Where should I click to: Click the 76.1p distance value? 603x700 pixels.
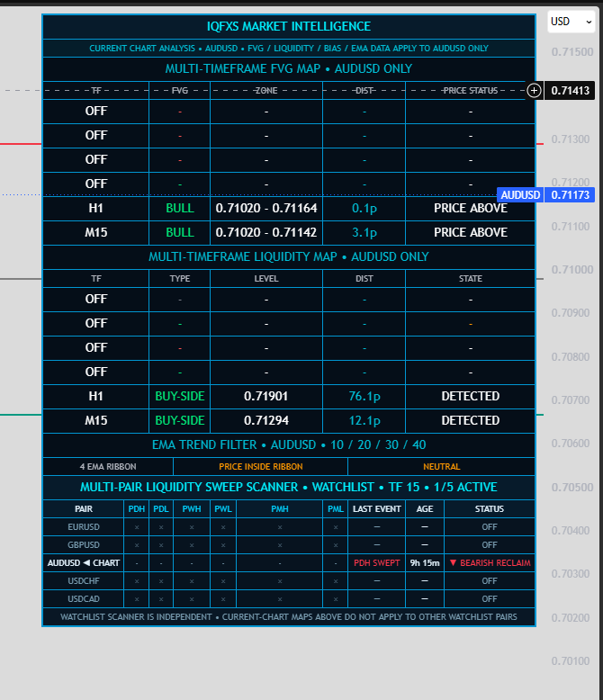point(364,396)
